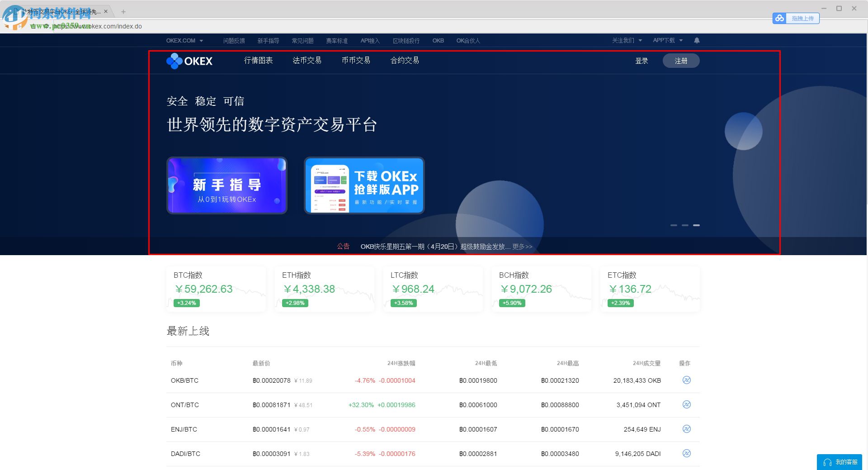Click +32.30% change for ONT/BTC
Viewport: 868px width, 470px height.
coord(361,405)
